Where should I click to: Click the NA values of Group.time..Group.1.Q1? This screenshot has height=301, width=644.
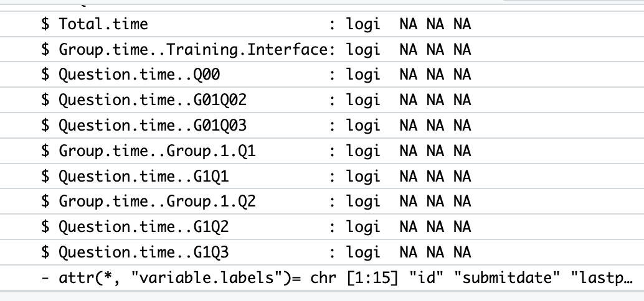pyautogui.click(x=435, y=152)
